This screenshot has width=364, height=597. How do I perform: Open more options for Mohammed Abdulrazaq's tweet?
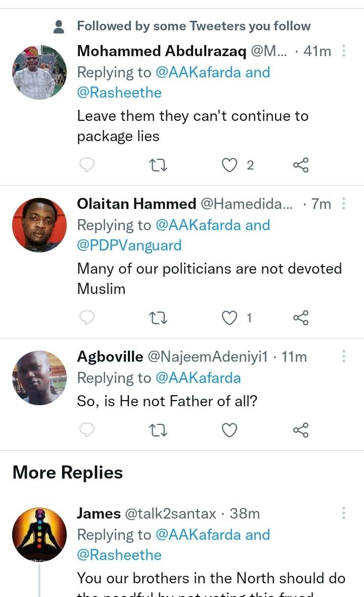point(344,51)
